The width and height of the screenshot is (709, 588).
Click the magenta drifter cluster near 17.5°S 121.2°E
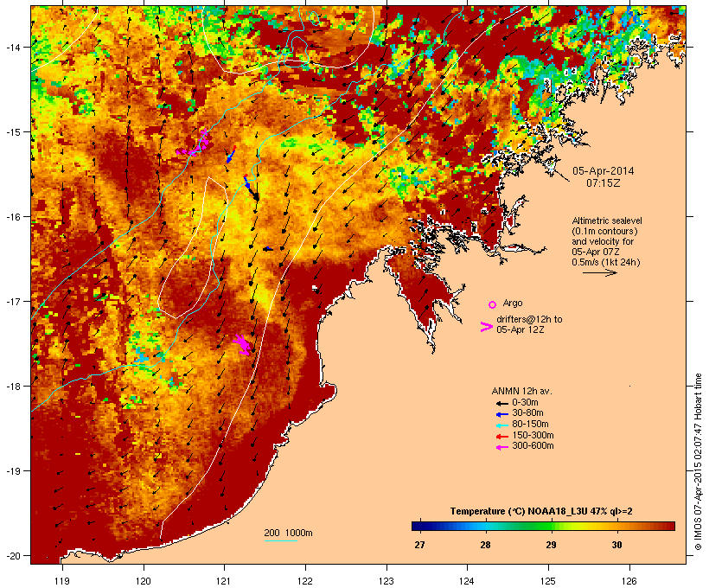click(x=242, y=345)
